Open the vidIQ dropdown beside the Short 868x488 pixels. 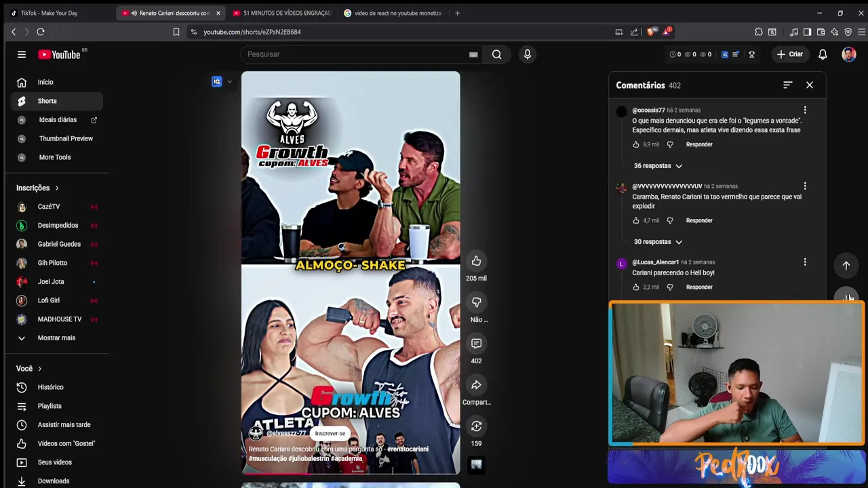click(229, 82)
